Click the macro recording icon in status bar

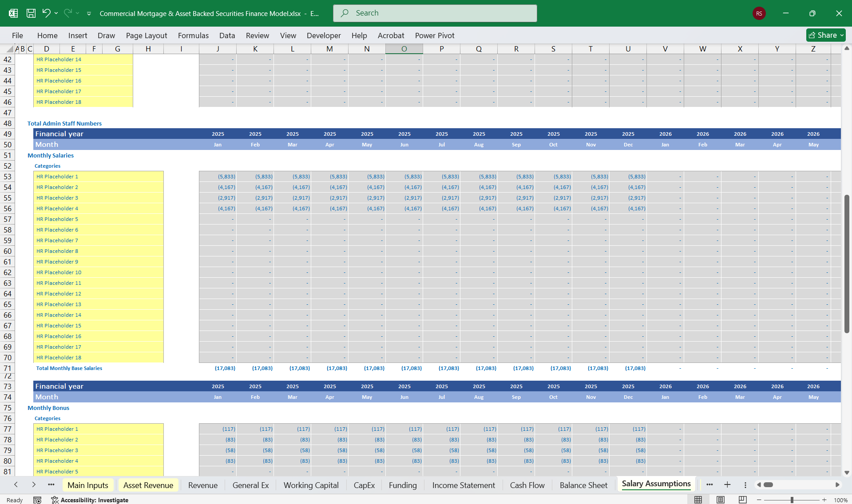(x=37, y=500)
